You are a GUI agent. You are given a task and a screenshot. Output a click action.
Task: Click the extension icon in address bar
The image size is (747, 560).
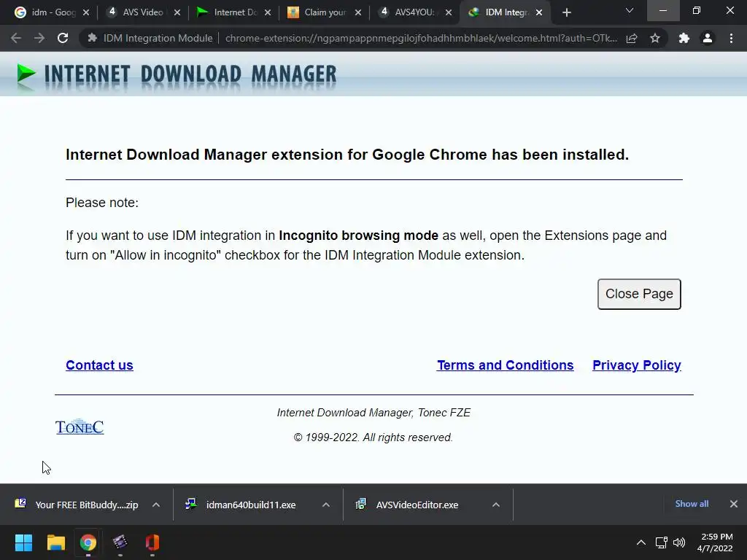(93, 38)
